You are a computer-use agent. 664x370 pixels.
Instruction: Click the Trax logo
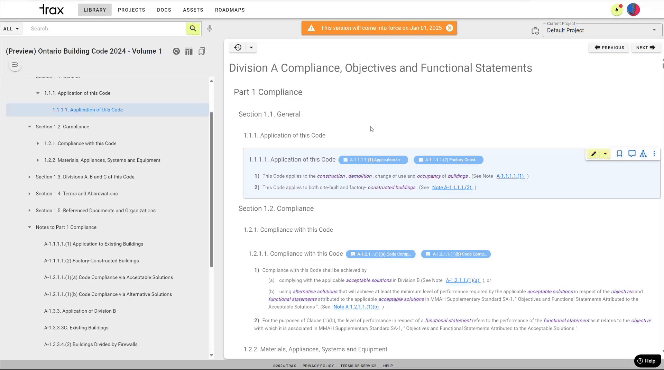(51, 9)
